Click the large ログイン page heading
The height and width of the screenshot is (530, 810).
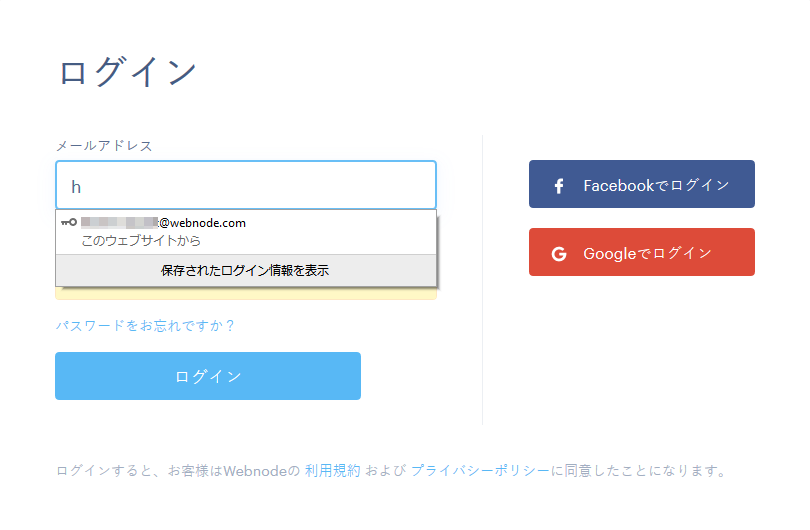click(x=127, y=73)
